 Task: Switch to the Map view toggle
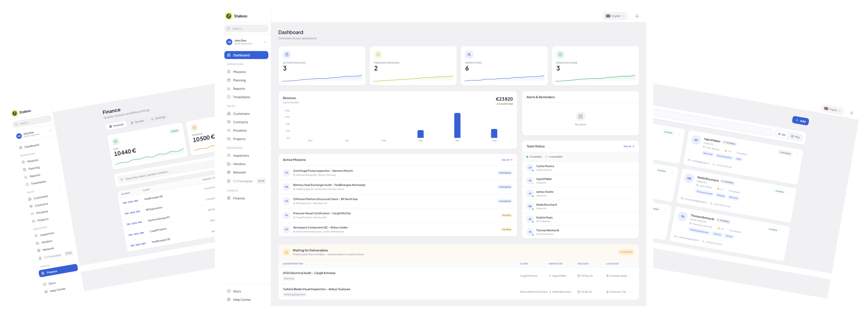coord(795,136)
